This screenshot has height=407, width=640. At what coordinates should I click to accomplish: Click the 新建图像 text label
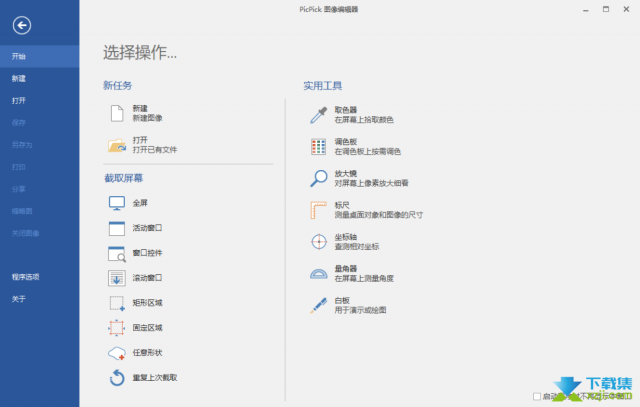(x=147, y=118)
